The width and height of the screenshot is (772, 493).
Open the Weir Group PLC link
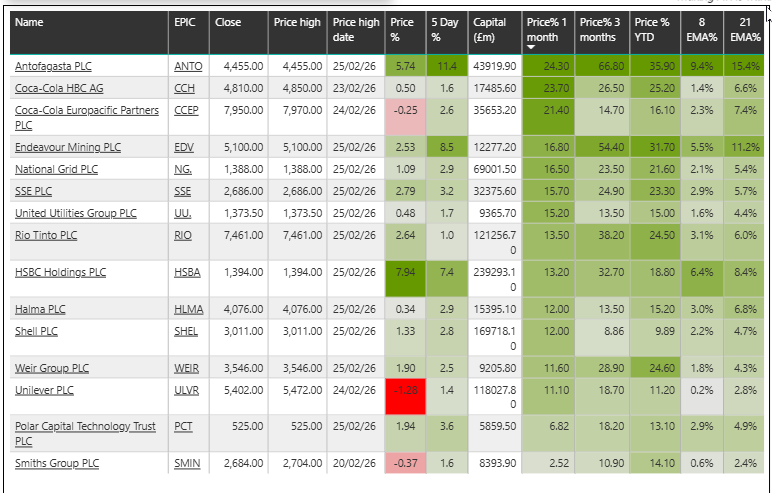(52, 368)
